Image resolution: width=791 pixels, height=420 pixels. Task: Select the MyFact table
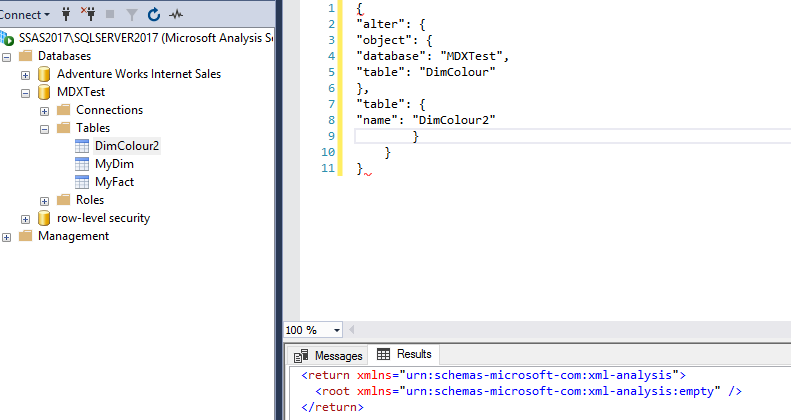click(115, 182)
